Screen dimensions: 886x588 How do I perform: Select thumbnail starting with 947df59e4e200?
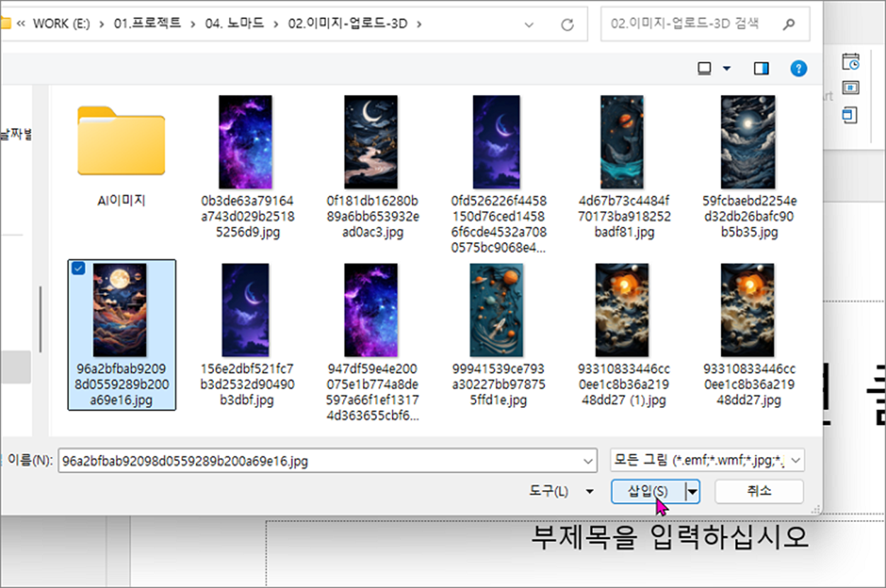click(x=371, y=310)
